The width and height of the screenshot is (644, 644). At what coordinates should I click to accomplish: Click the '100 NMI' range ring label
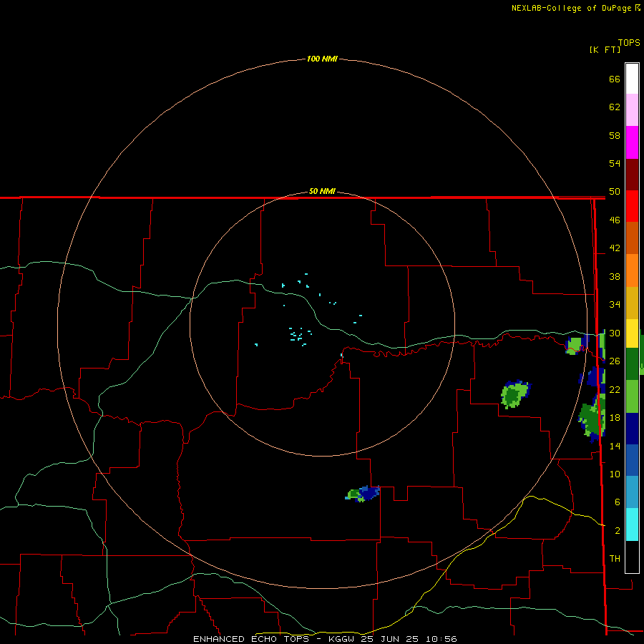(322, 59)
